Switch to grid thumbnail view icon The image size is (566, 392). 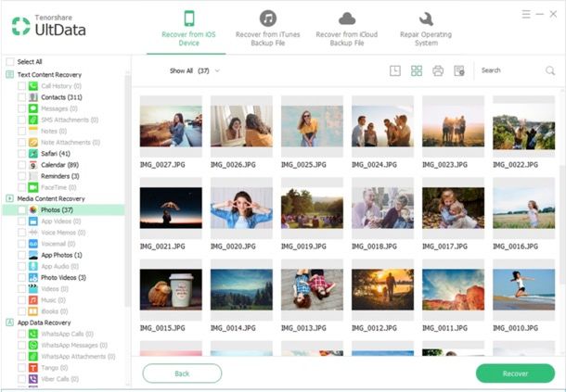(417, 70)
